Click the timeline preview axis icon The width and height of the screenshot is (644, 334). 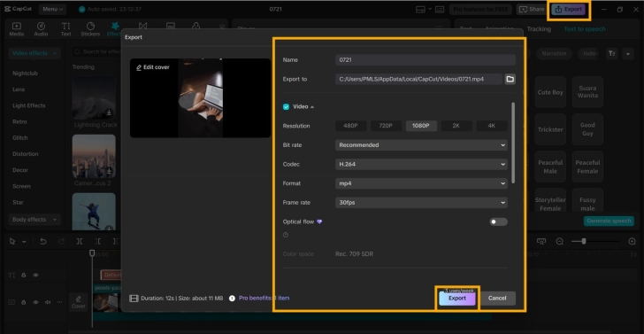pyautogui.click(x=541, y=242)
